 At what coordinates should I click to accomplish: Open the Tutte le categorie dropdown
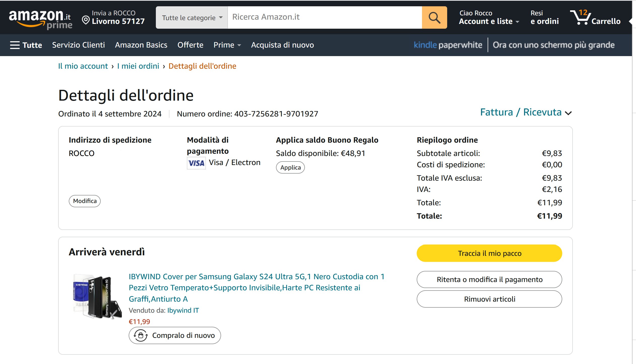tap(192, 18)
